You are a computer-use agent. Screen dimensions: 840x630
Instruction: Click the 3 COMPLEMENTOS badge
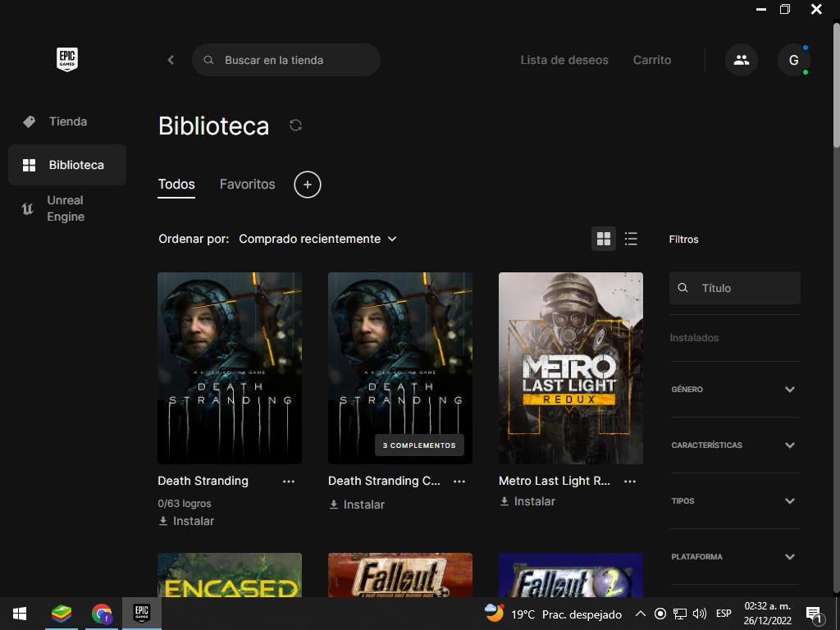419,445
